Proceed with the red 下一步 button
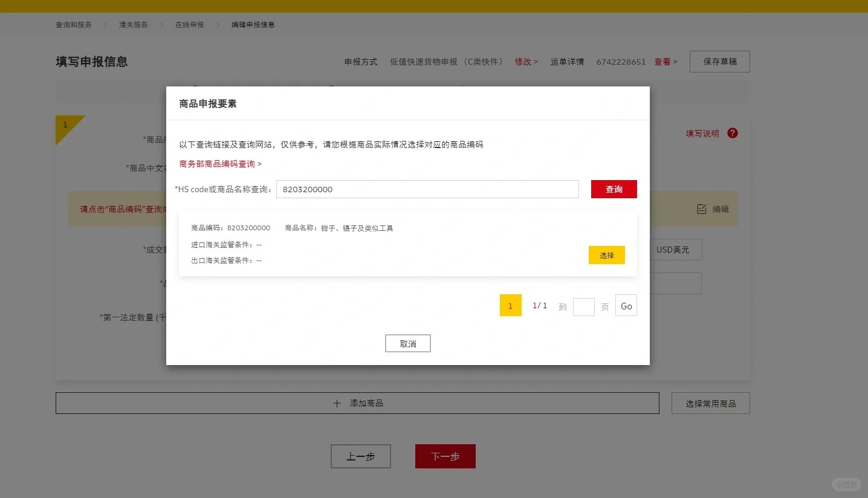868x498 pixels. tap(445, 456)
